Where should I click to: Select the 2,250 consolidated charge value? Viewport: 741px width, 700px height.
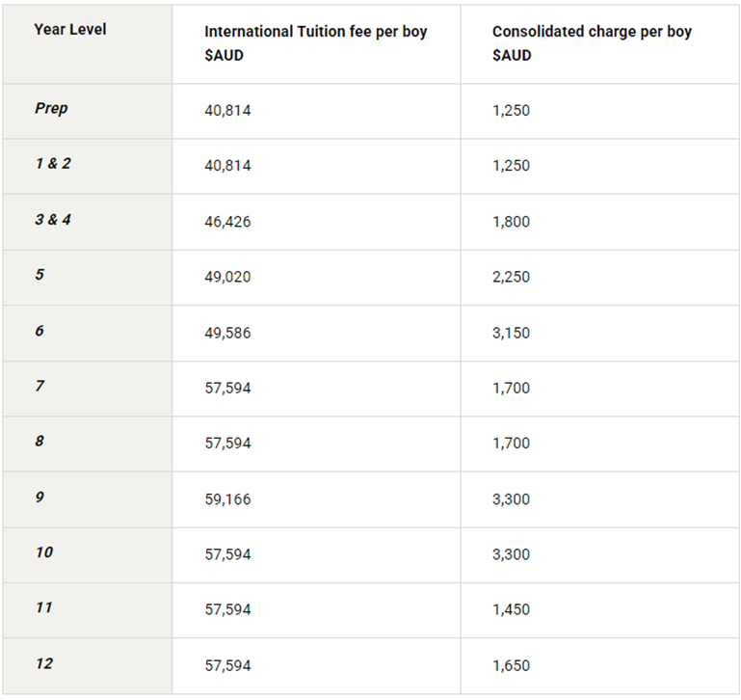(511, 277)
